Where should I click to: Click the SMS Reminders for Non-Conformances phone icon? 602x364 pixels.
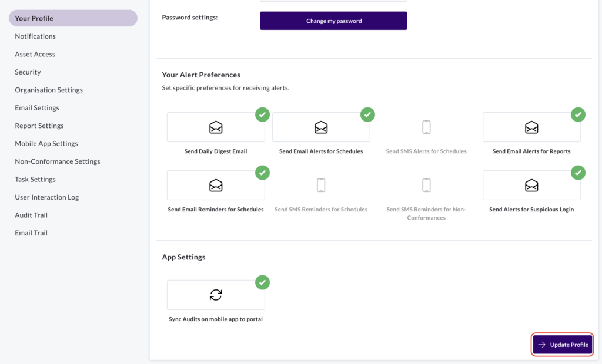[426, 186]
